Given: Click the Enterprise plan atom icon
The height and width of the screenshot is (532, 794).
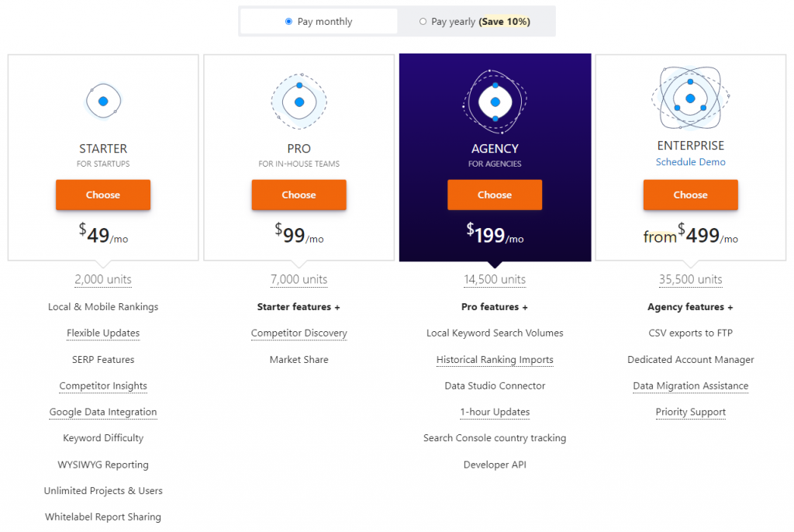Looking at the screenshot, I should 690,98.
